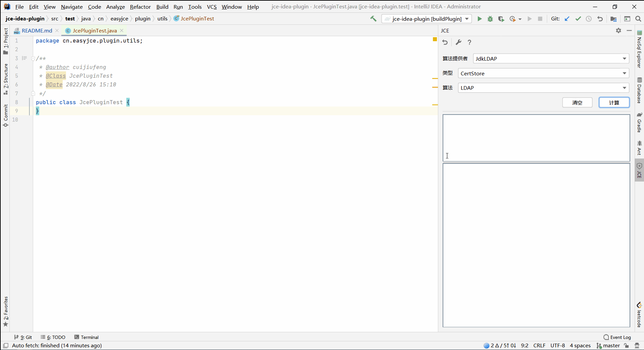644x350 pixels.
Task: Click the profiler run icon
Action: tap(513, 19)
